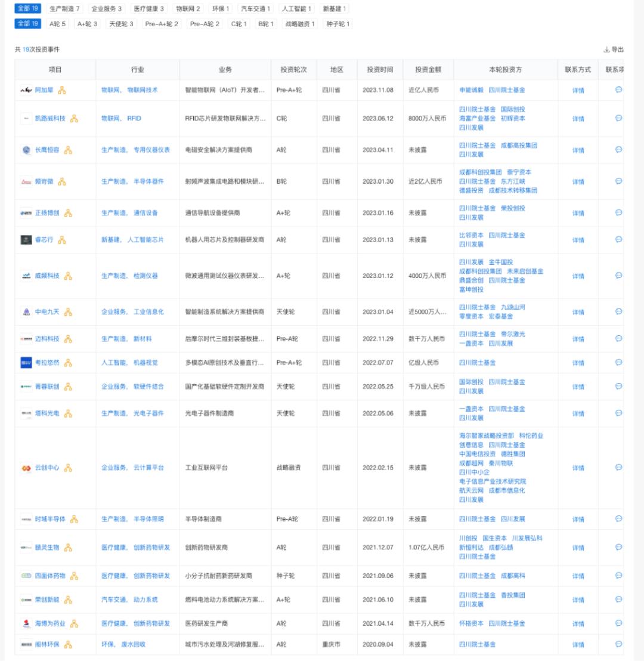Filter rounds by 种子轮 1
Image resolution: width=644 pixels, height=661 pixels.
[338, 24]
